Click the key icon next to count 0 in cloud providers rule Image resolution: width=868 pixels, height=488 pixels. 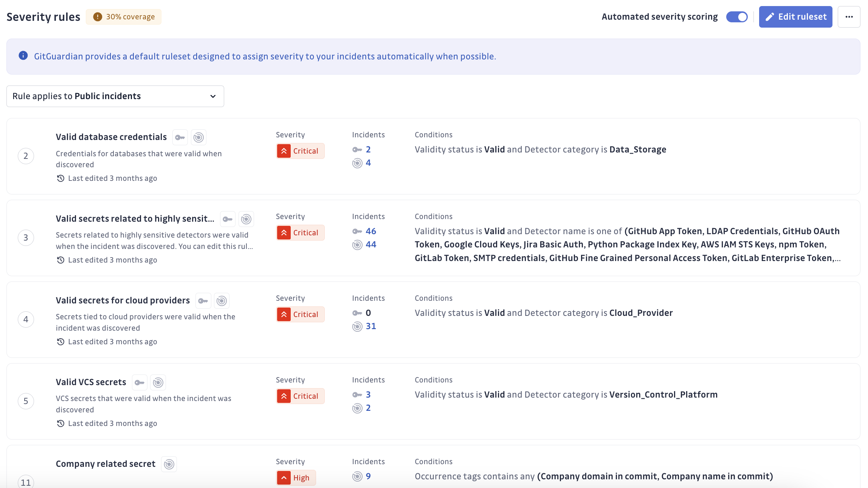tap(357, 313)
